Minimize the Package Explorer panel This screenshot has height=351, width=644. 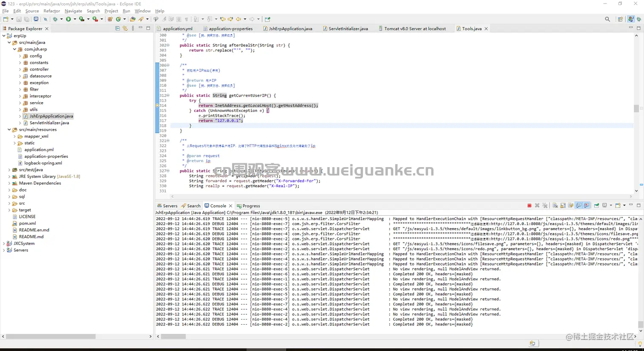tap(141, 28)
